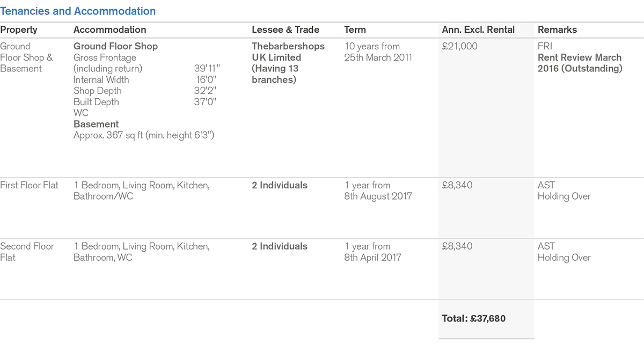
Task: Click the Second Floor Flat property cell
Action: point(27,252)
